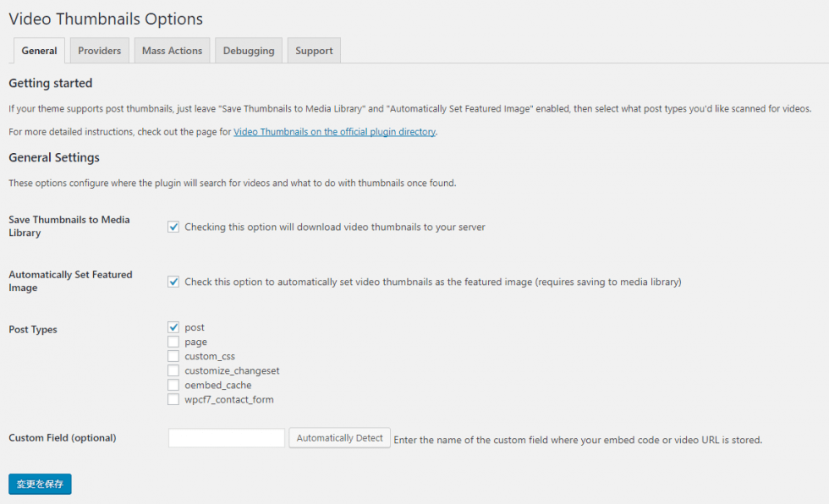This screenshot has height=504, width=829.
Task: Select the Support tab
Action: click(x=314, y=51)
